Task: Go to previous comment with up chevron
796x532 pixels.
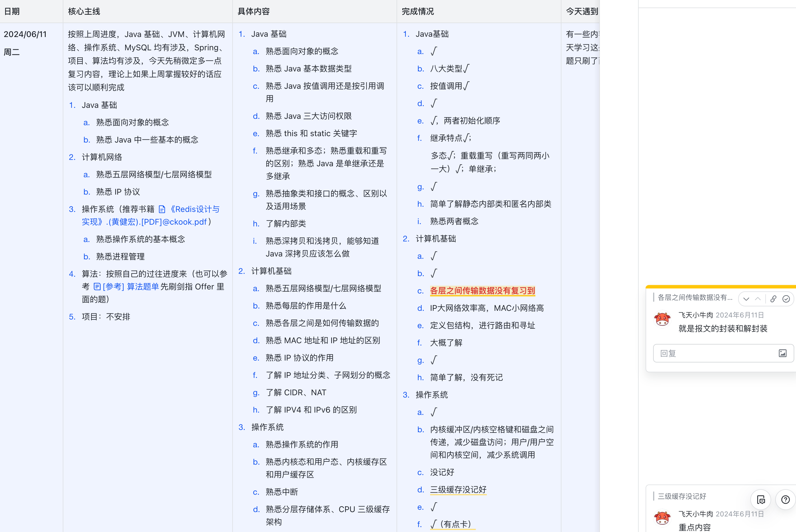Action: 758,299
